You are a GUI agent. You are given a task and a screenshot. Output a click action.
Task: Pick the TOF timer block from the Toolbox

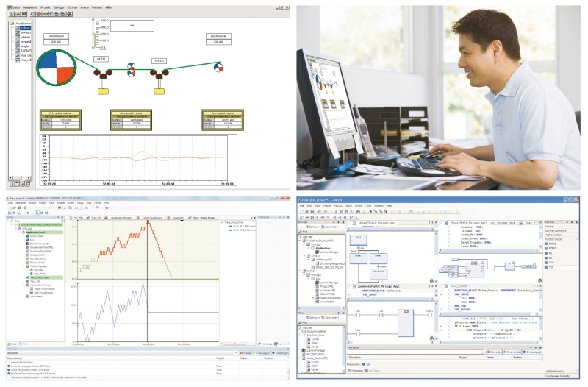tap(549, 267)
